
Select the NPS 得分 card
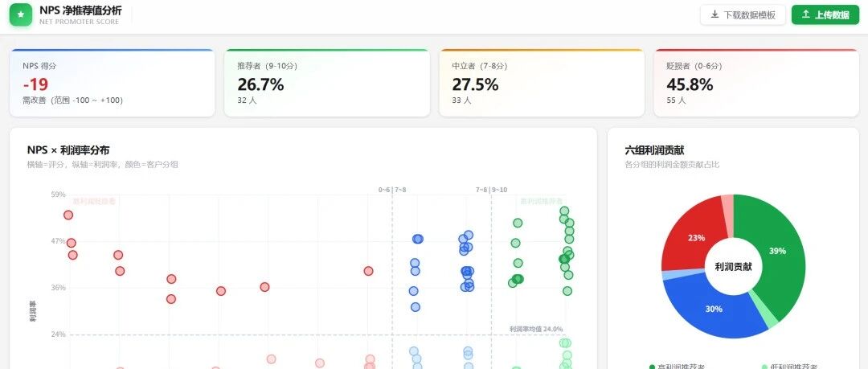tap(113, 83)
